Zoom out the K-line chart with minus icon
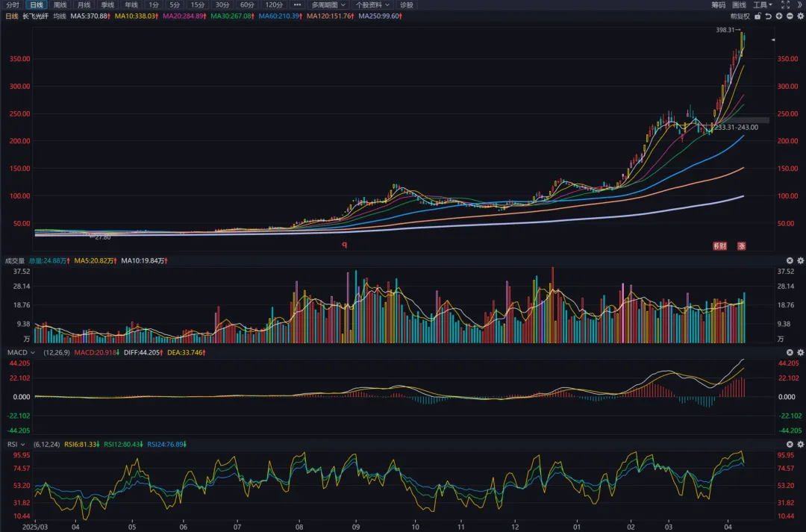806x532 pixels. pyautogui.click(x=790, y=16)
